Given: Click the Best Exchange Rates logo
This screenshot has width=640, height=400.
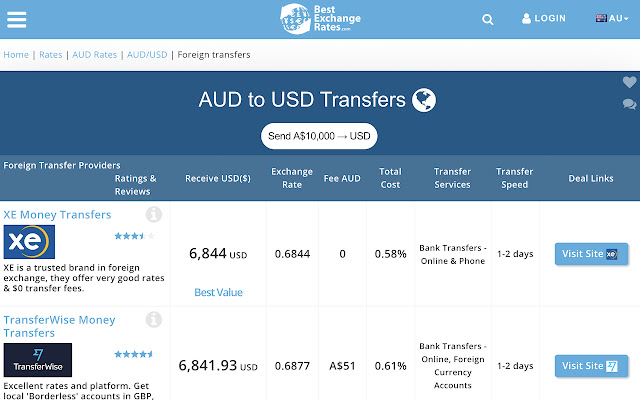Looking at the screenshot, I should coord(320,19).
